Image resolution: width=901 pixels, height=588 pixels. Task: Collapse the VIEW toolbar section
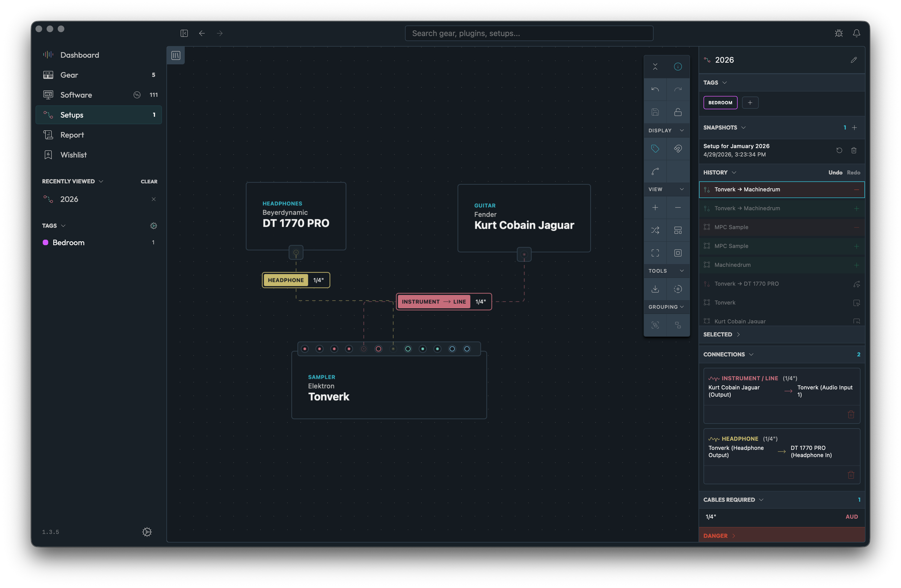tap(666, 189)
